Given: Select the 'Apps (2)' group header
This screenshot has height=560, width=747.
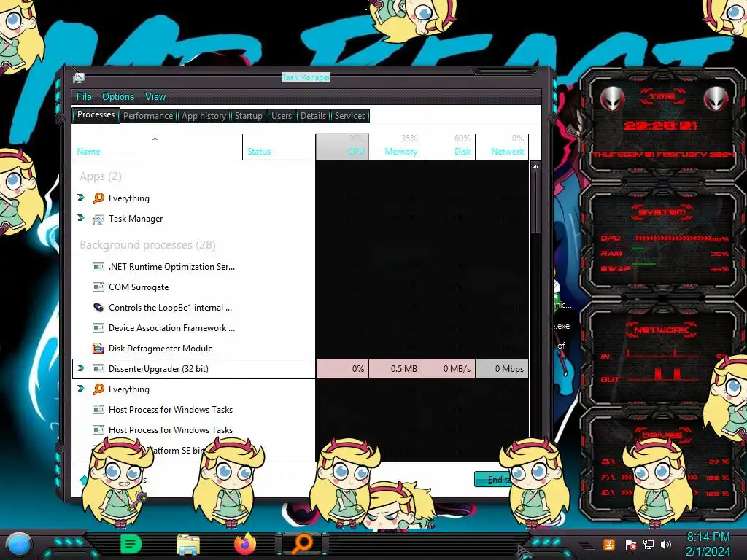Looking at the screenshot, I should coord(101,176).
